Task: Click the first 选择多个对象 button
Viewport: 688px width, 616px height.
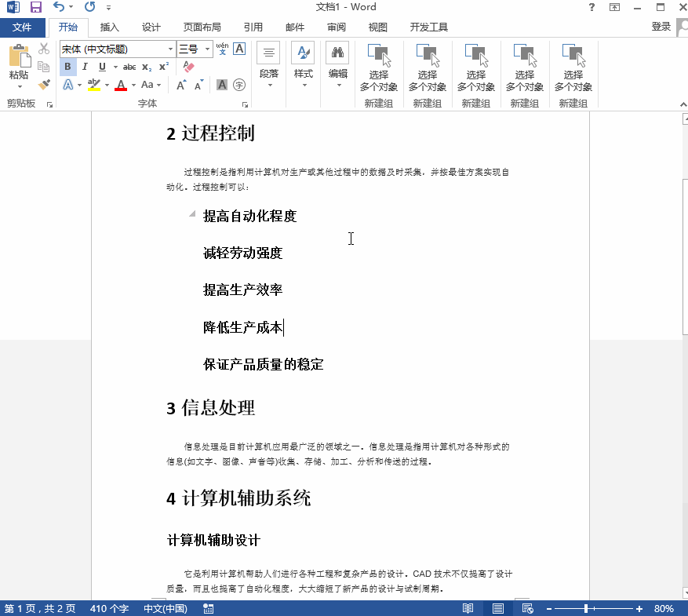Action: tap(379, 67)
